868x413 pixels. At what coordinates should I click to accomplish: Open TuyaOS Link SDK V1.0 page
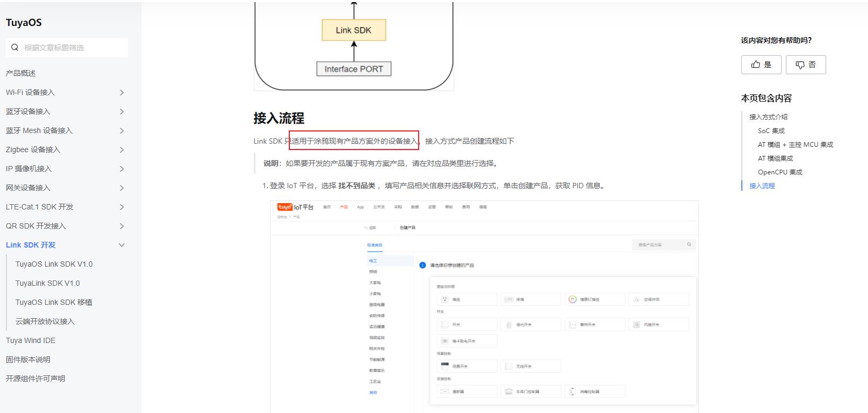(x=54, y=264)
